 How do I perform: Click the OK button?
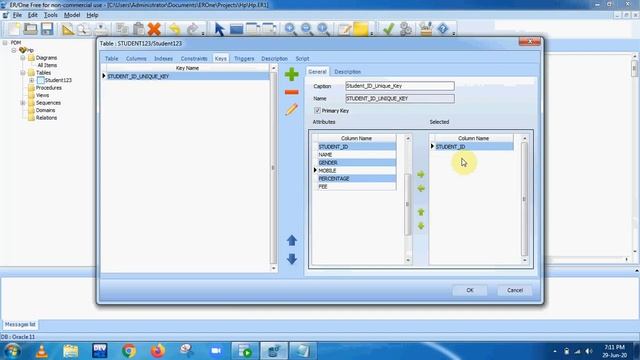(x=470, y=290)
